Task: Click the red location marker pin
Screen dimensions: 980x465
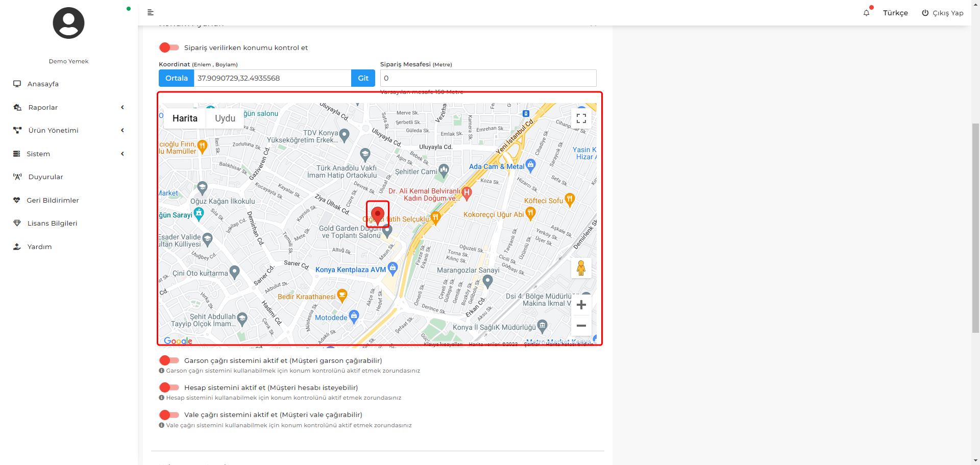Action: (378, 215)
